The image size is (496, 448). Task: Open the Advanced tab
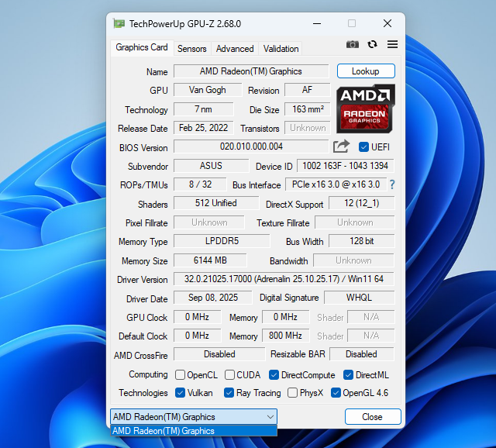235,48
